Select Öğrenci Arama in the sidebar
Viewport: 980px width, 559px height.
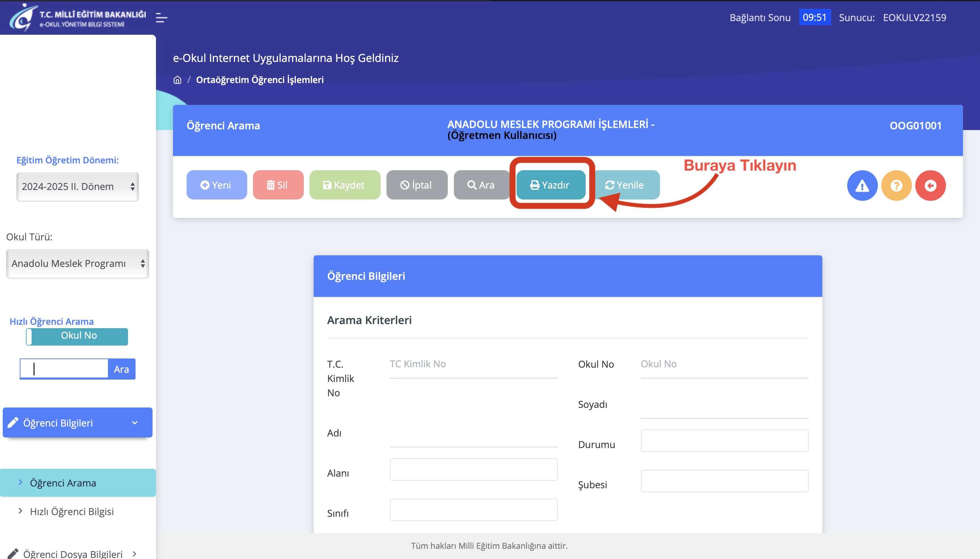point(63,483)
